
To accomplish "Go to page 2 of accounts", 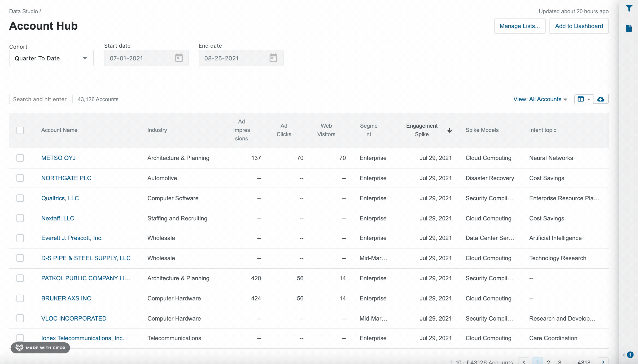I will pos(548,362).
